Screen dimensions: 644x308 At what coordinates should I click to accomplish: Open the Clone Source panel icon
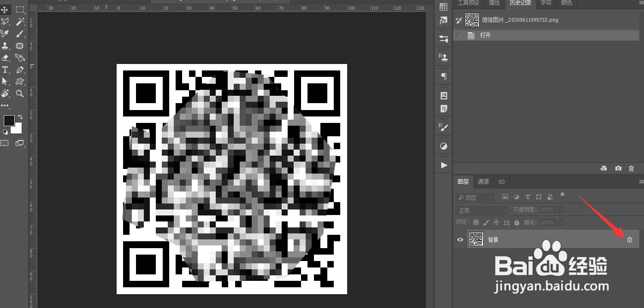click(x=443, y=58)
